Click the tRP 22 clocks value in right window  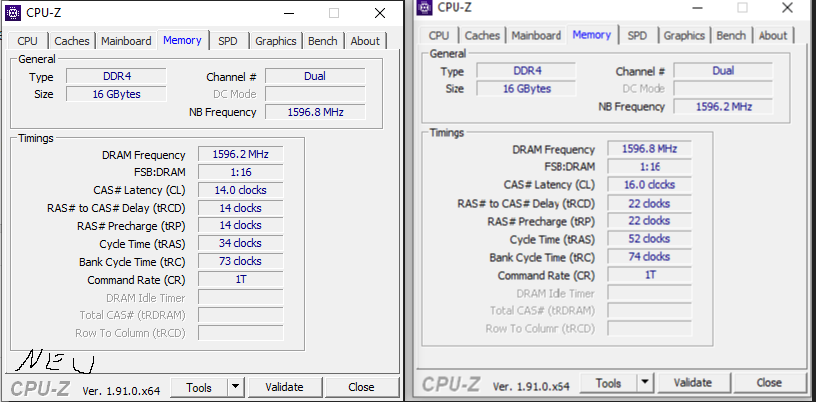pyautogui.click(x=649, y=221)
